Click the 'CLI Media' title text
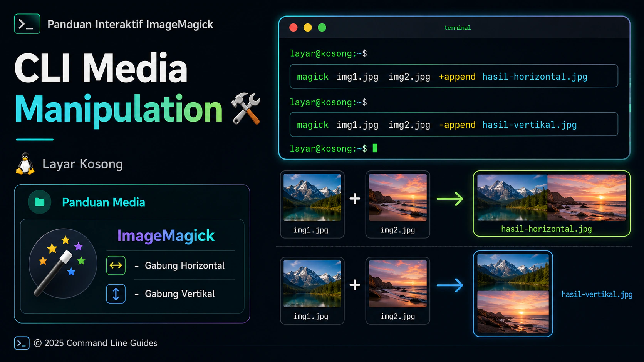This screenshot has height=362, width=644. (x=101, y=68)
